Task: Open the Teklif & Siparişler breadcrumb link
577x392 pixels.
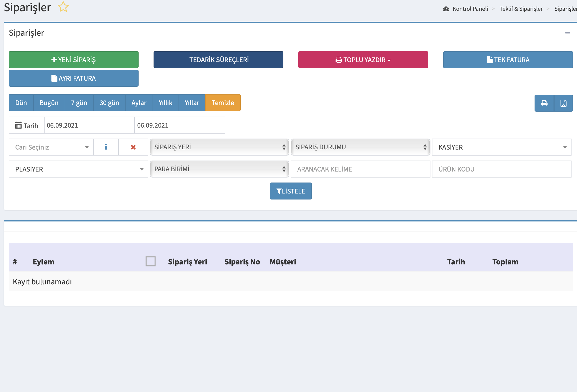Action: coord(521,9)
